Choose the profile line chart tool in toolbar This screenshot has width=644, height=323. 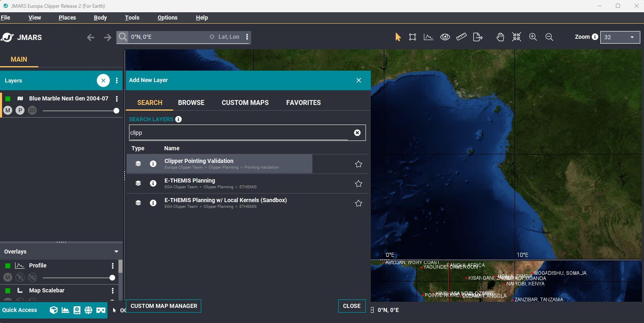click(x=428, y=37)
